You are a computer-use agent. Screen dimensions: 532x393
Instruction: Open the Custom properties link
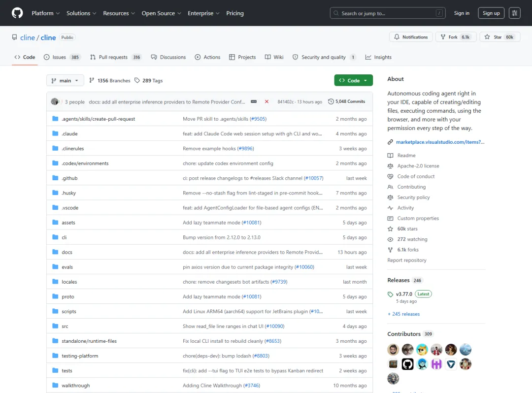coord(418,218)
